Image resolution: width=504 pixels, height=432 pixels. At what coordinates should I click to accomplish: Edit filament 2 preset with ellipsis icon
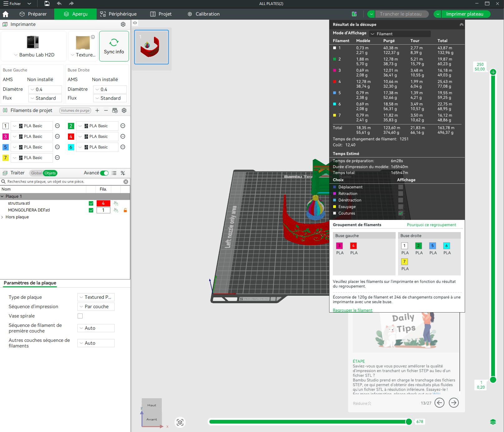coord(123,126)
